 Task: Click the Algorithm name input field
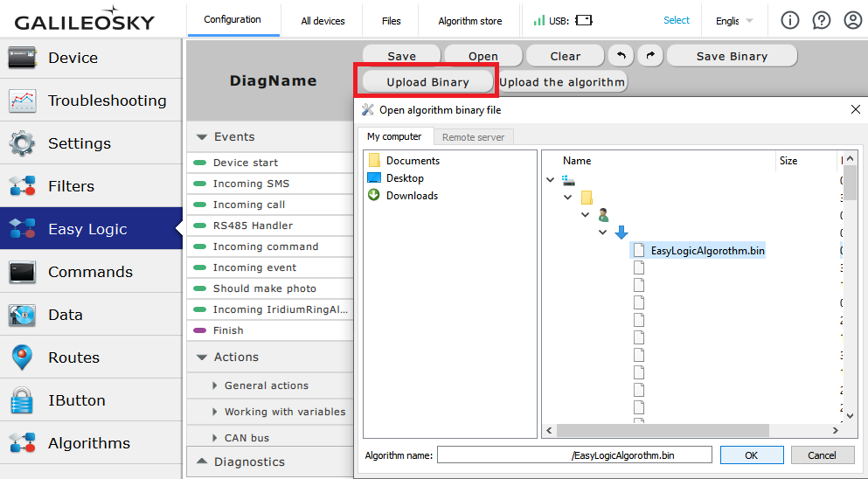[574, 455]
